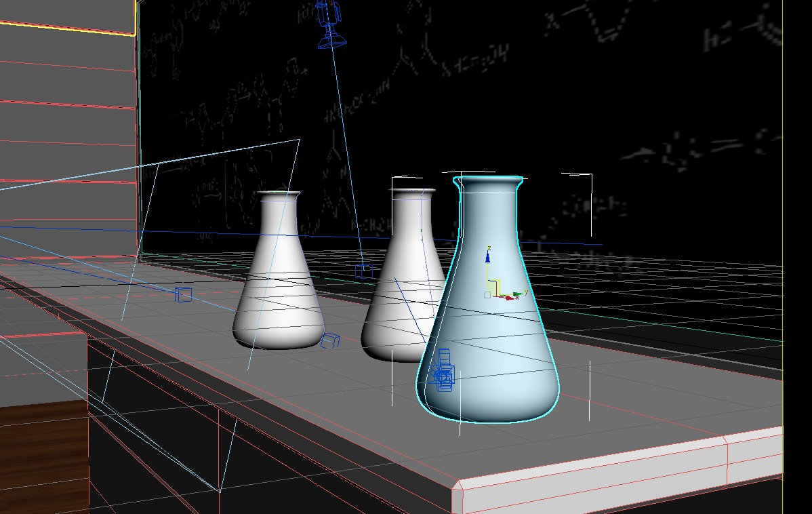Select the blue camera wireframe at the top

coord(329,24)
